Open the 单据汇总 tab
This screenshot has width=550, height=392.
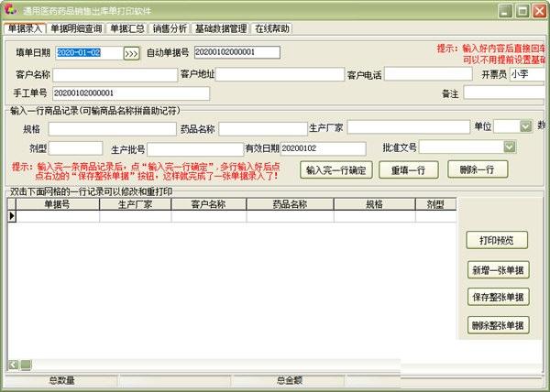[x=127, y=28]
